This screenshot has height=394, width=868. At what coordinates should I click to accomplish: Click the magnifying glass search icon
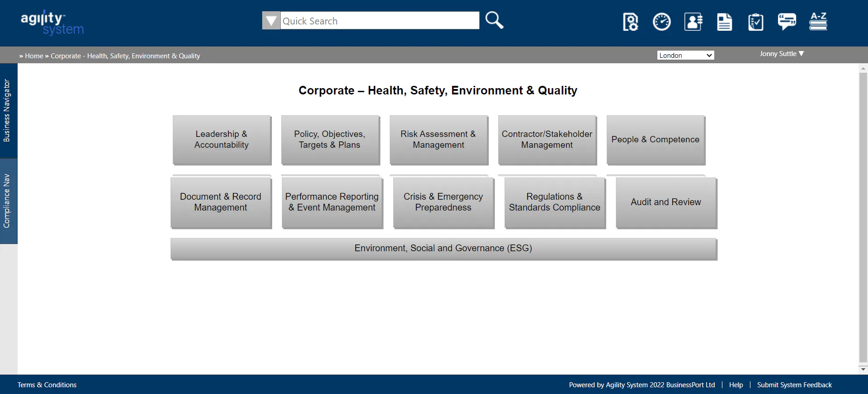coord(494,20)
